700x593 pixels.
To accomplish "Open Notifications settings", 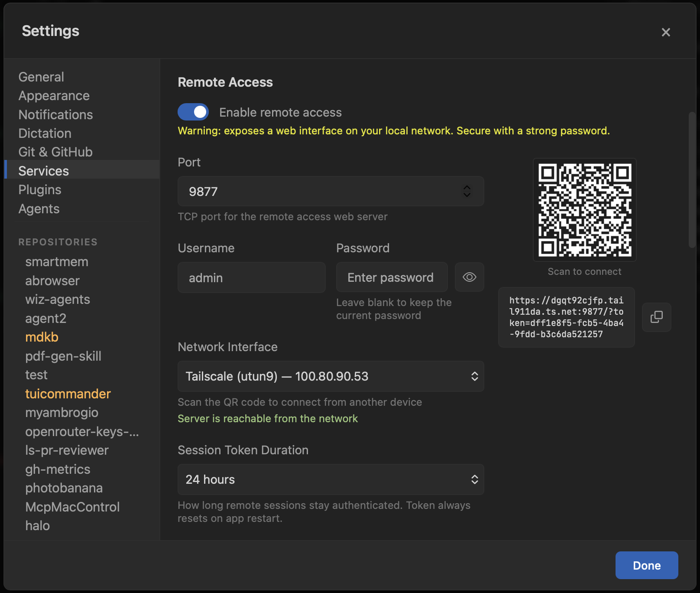I will (x=55, y=114).
